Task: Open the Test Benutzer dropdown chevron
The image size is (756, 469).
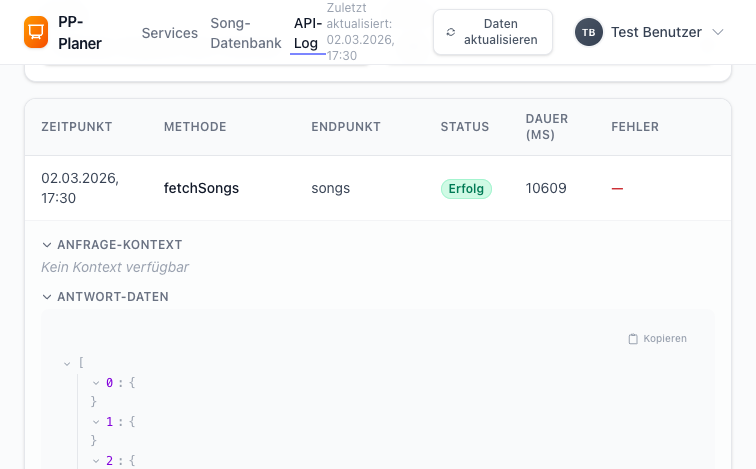Action: (x=717, y=32)
